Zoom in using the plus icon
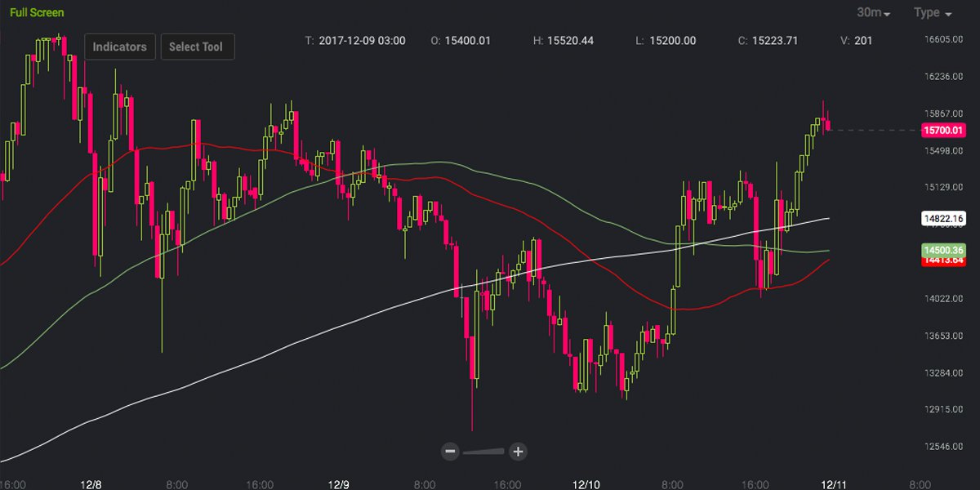 pyautogui.click(x=517, y=451)
